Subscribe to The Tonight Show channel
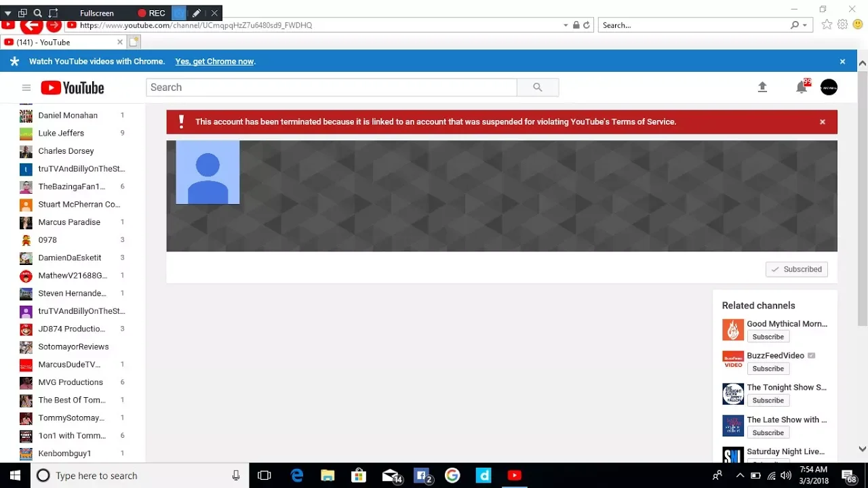The image size is (868, 488). coord(768,401)
